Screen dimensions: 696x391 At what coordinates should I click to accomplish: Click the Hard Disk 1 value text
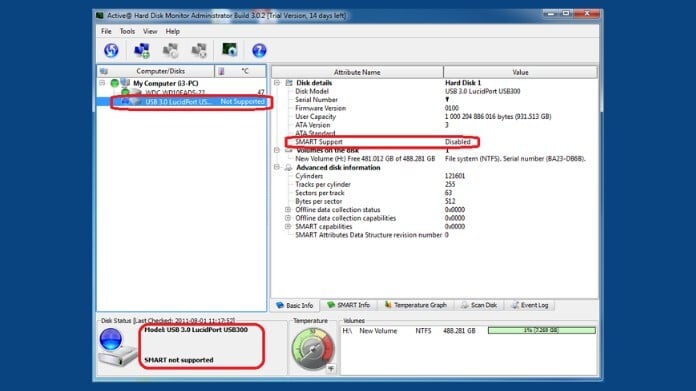point(463,83)
